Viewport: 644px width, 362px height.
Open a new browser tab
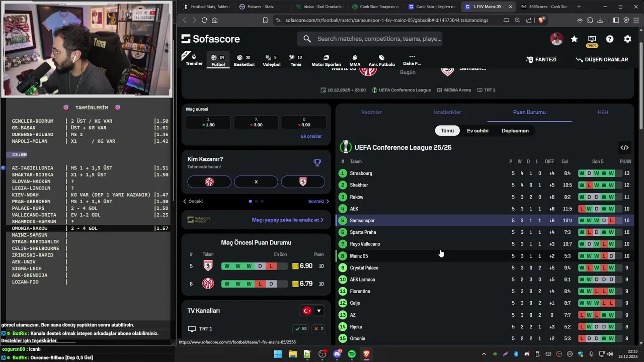click(x=579, y=7)
